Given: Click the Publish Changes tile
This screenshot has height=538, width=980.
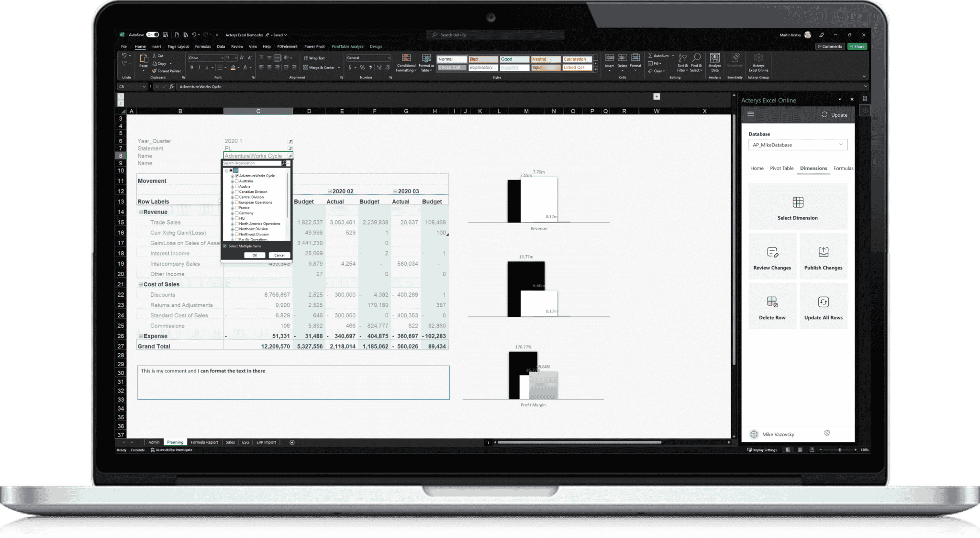Looking at the screenshot, I should 823,257.
